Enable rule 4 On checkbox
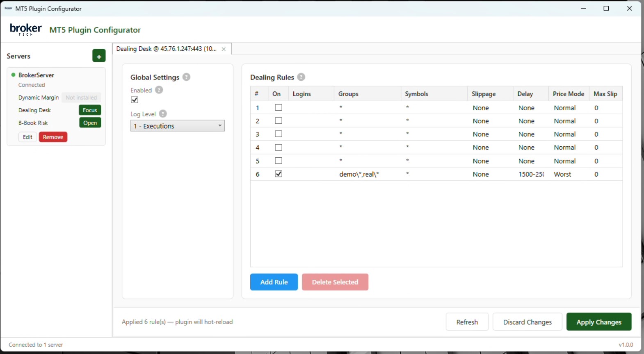Viewport: 644px width, 354px height. click(279, 147)
